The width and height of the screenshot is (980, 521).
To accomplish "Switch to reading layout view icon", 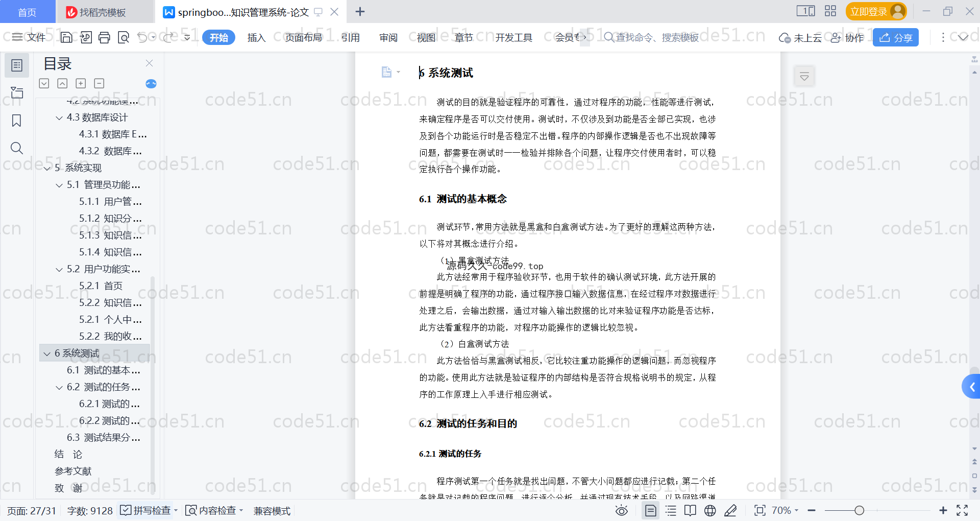I will pos(690,510).
